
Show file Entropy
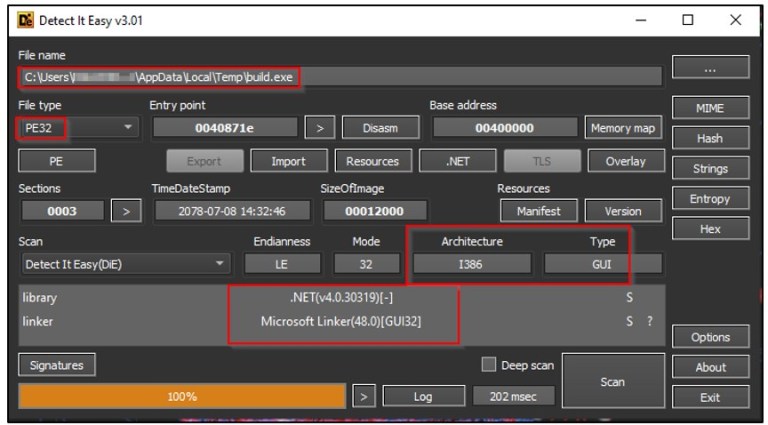pos(710,199)
